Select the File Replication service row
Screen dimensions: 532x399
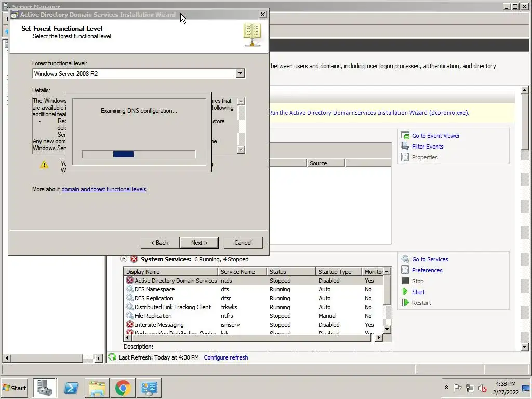(254, 316)
